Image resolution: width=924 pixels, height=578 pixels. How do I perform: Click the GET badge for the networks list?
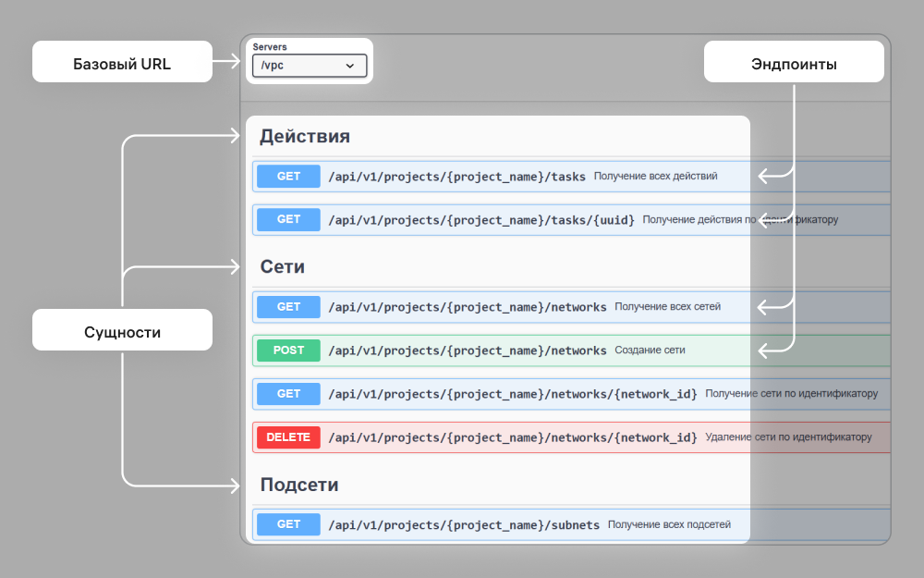click(288, 307)
